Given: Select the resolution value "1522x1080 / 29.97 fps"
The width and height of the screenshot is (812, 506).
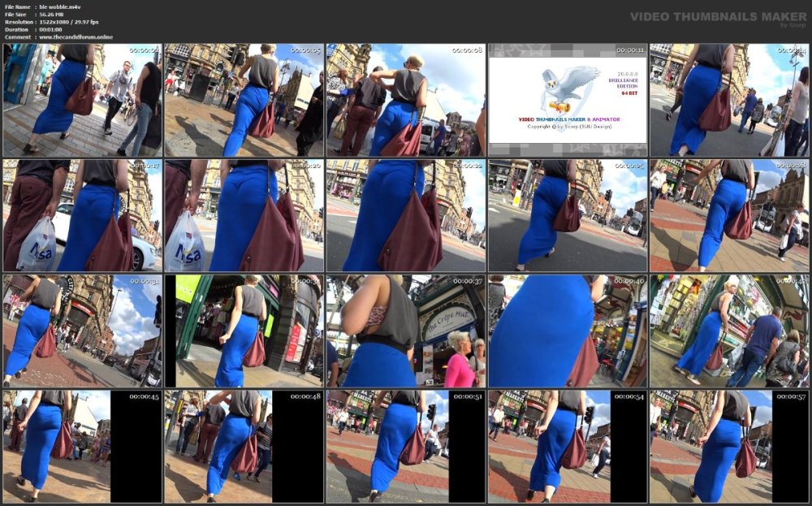Looking at the screenshot, I should click(69, 22).
